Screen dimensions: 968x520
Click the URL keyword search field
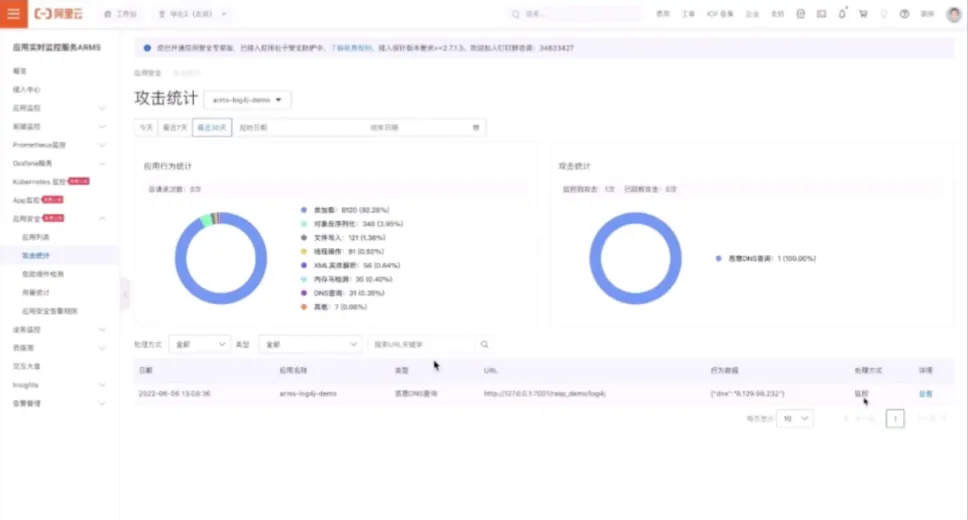click(x=422, y=344)
